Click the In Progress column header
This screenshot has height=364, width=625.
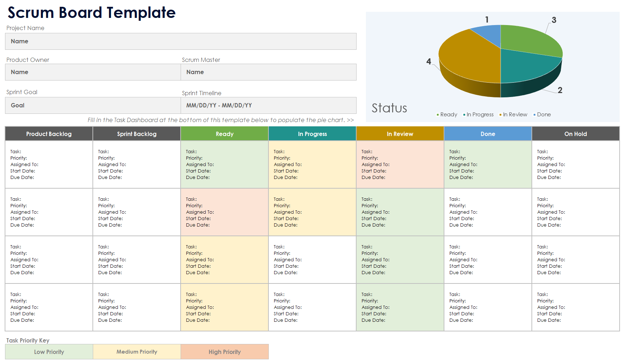tap(312, 134)
